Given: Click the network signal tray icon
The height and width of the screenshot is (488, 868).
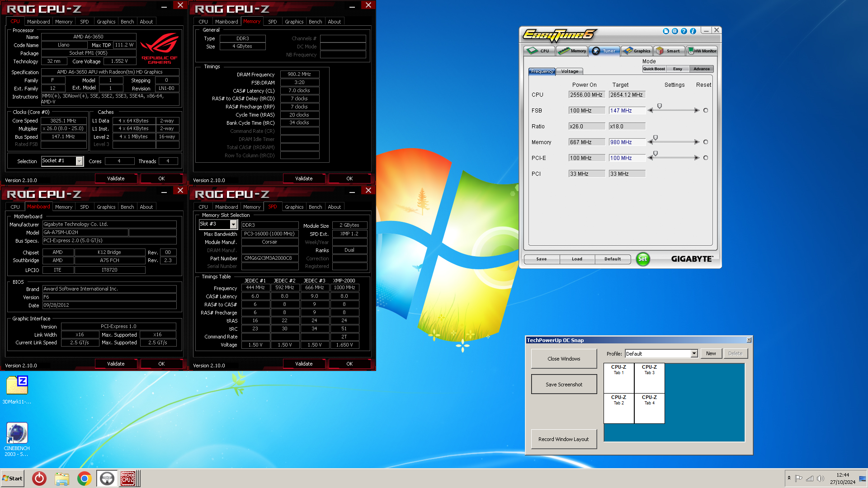Looking at the screenshot, I should point(810,479).
